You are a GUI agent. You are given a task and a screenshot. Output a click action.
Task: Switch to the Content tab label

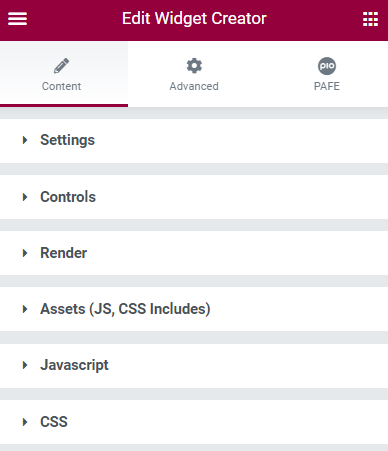pyautogui.click(x=61, y=86)
